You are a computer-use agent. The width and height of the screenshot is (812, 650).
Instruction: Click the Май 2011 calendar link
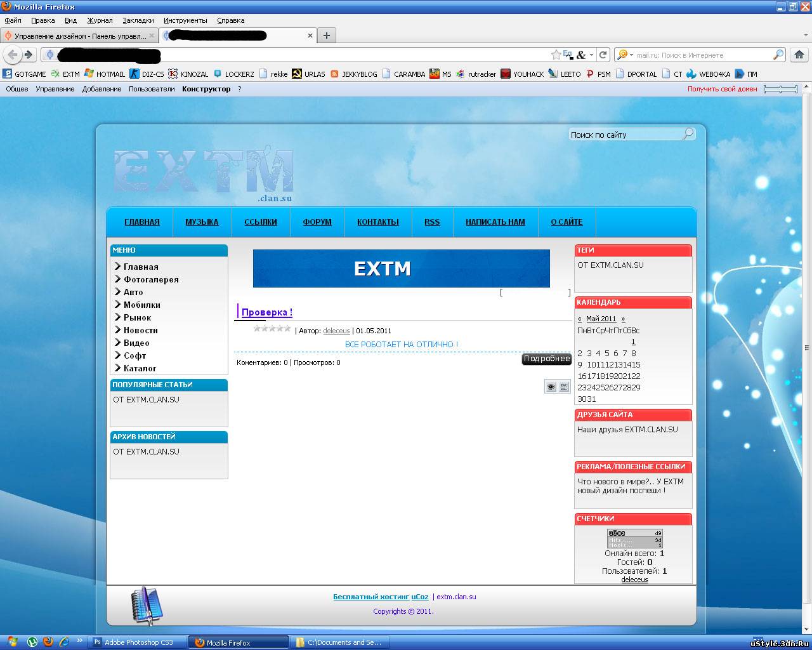tap(601, 319)
